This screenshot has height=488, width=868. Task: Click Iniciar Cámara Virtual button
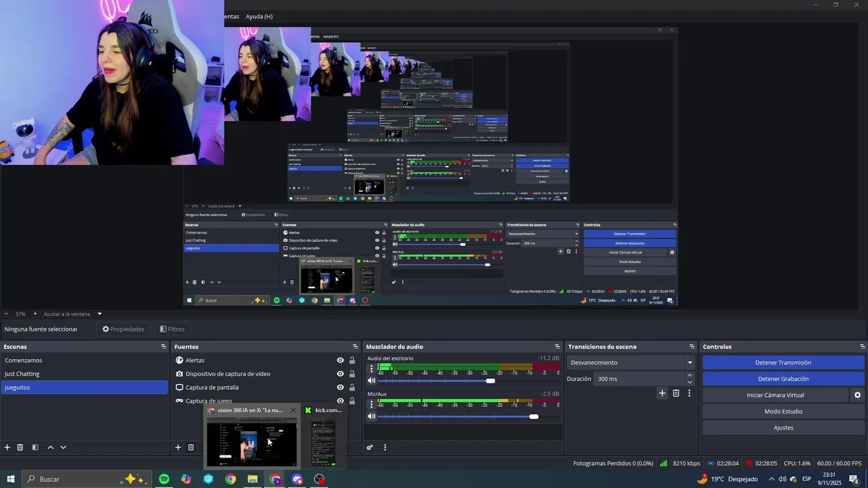[x=775, y=395]
